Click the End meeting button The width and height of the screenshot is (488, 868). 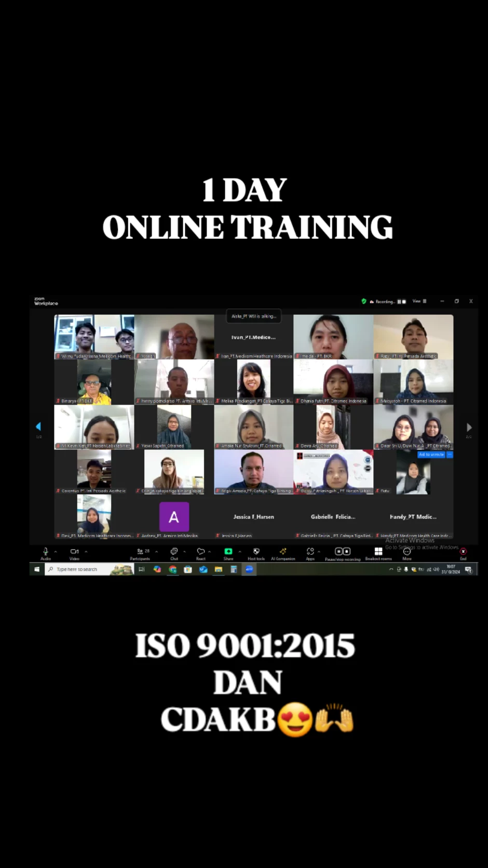(463, 552)
